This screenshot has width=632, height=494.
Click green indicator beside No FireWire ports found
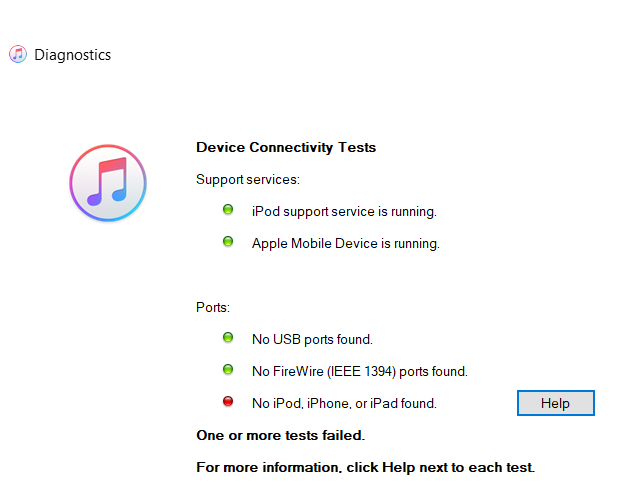(x=228, y=369)
